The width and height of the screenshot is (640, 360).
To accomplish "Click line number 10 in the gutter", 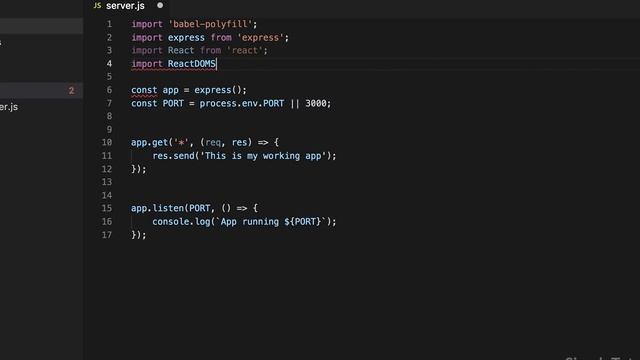I will (107, 142).
